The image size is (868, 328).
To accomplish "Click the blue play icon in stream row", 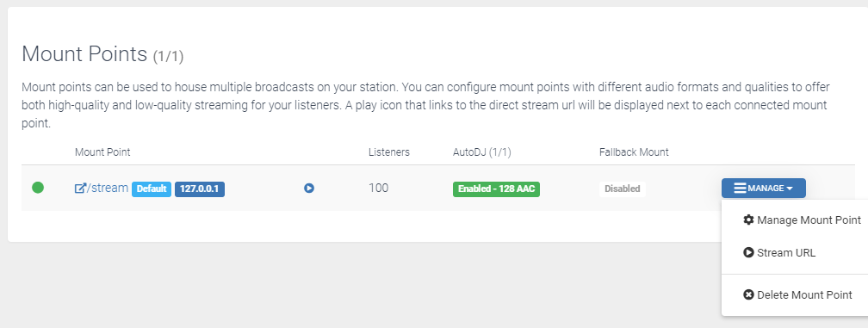I will pos(309,188).
